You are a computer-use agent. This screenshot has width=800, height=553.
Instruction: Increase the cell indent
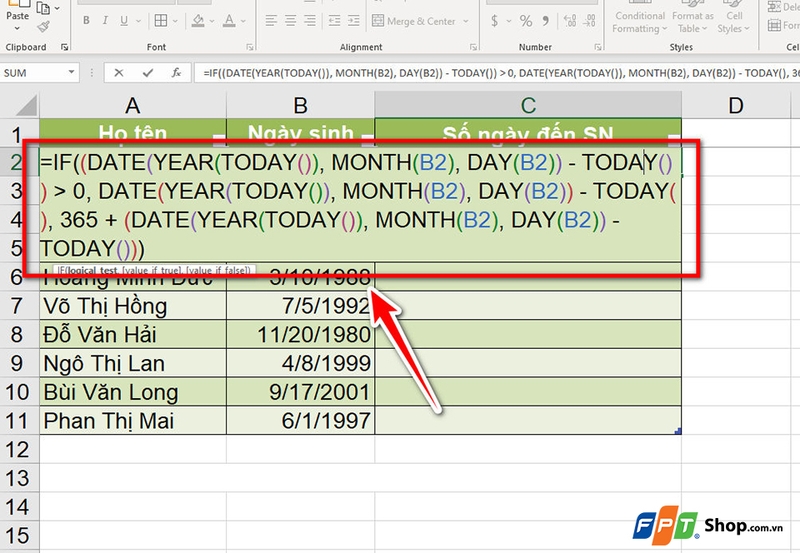354,20
